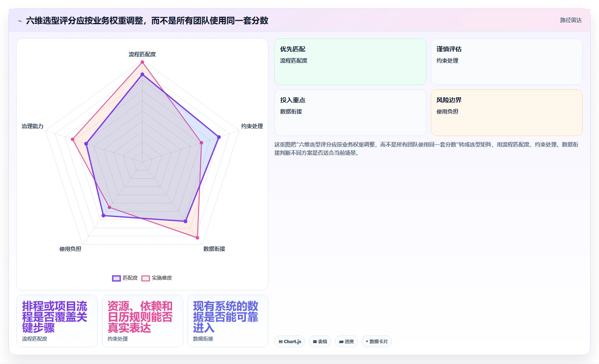599x364 pixels.
Task: Click the 数据卡片 tag chip
Action: 377,341
